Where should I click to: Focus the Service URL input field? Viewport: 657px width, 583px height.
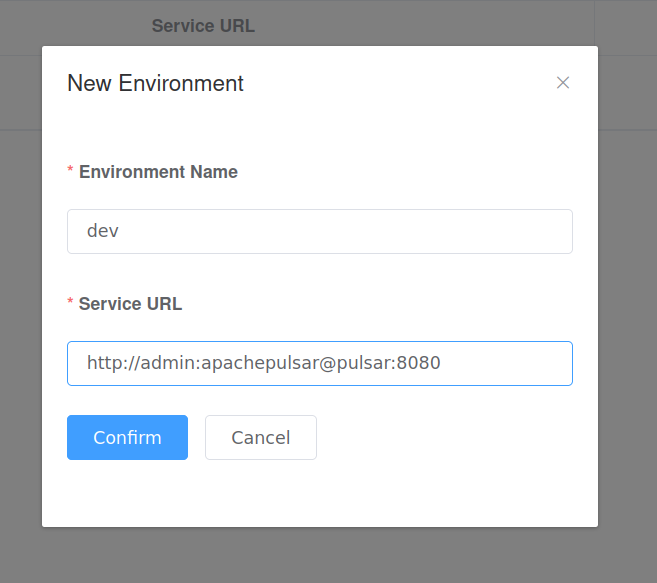pyautogui.click(x=320, y=363)
